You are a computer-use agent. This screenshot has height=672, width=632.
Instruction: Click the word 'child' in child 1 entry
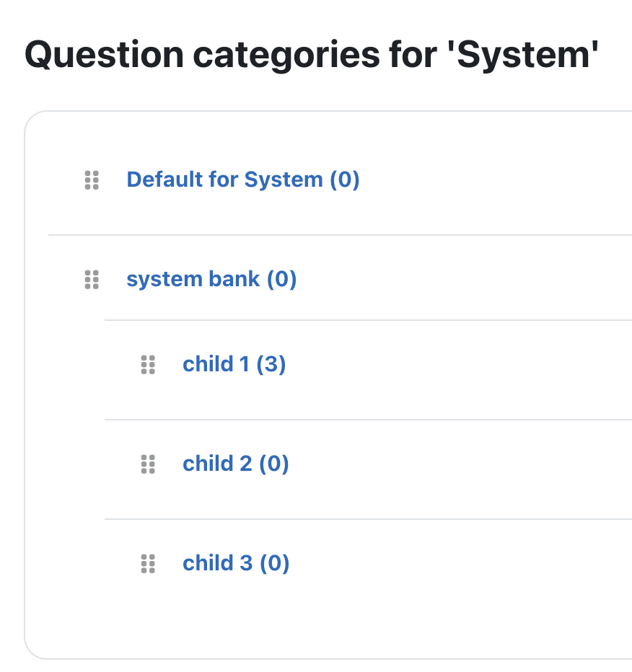pyautogui.click(x=208, y=364)
